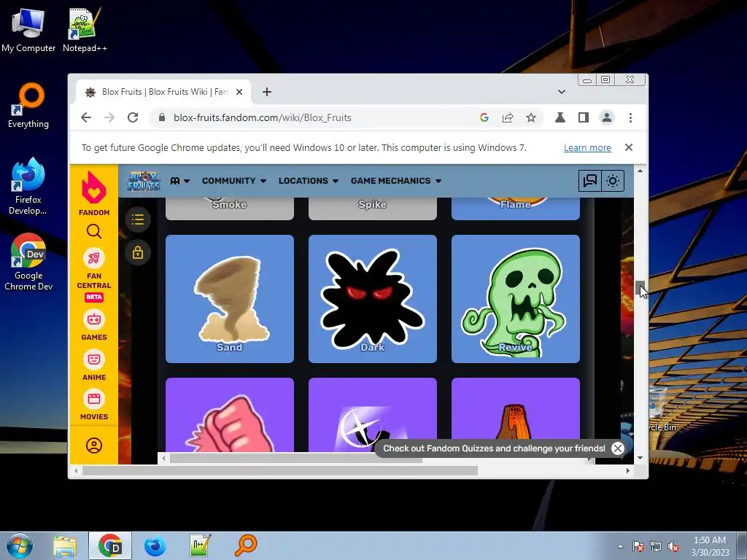This screenshot has height=560, width=747.
Task: Open Everything desktop shortcut
Action: [28, 106]
